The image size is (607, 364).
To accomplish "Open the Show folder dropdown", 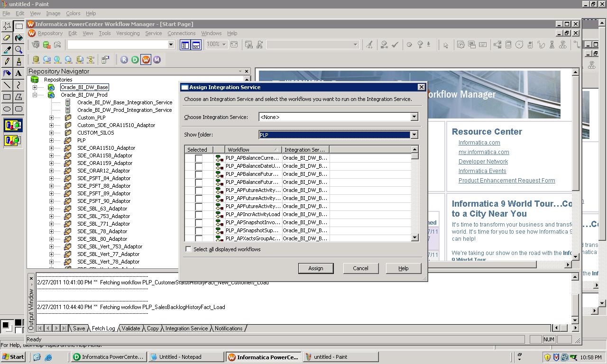I will click(x=414, y=135).
